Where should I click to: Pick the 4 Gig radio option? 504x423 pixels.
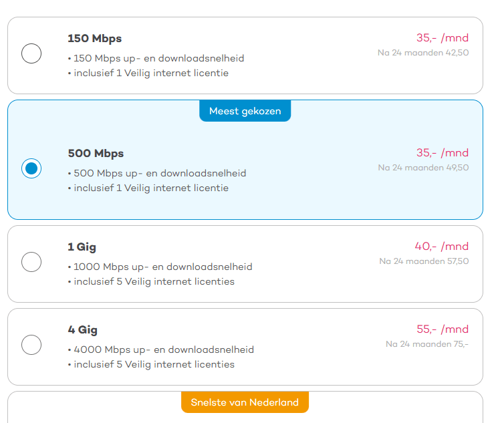[x=31, y=345]
